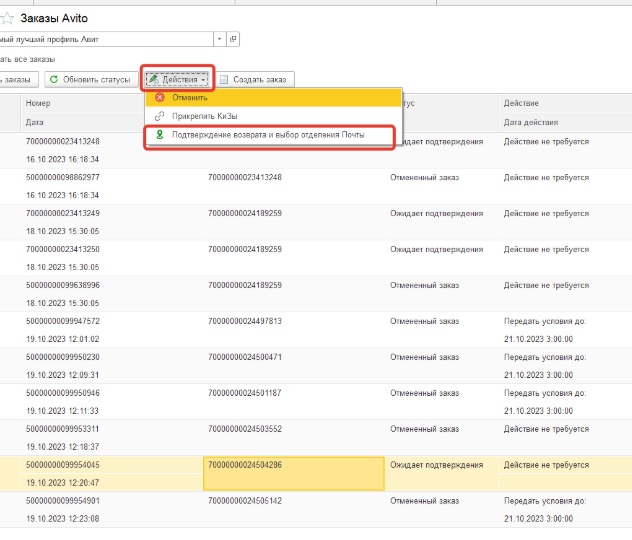Click the green pin icon for return confirmation
632x540 pixels.
[x=158, y=134]
